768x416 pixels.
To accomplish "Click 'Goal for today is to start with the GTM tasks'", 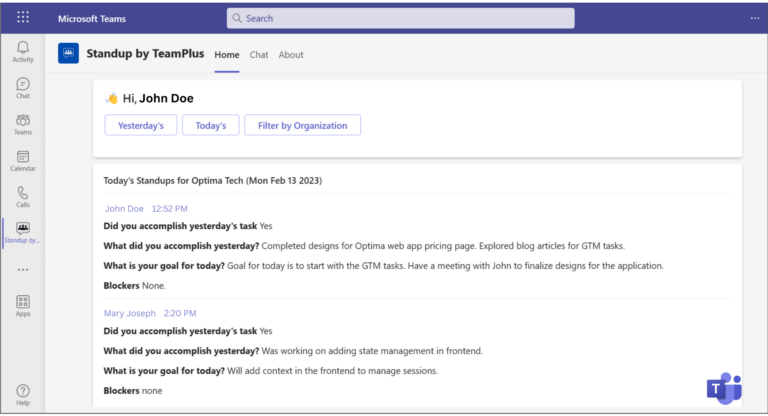I will 315,266.
